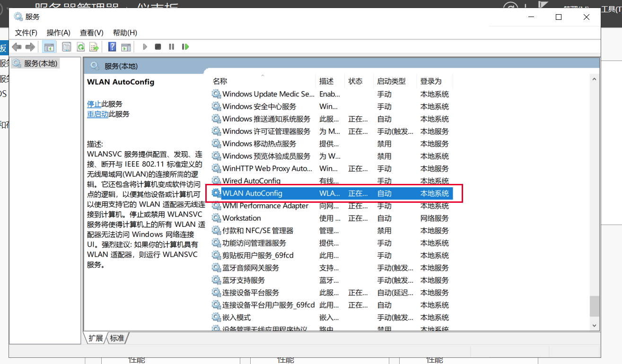
Task: Toggle the show/hide action pane button
Action: coord(126,47)
